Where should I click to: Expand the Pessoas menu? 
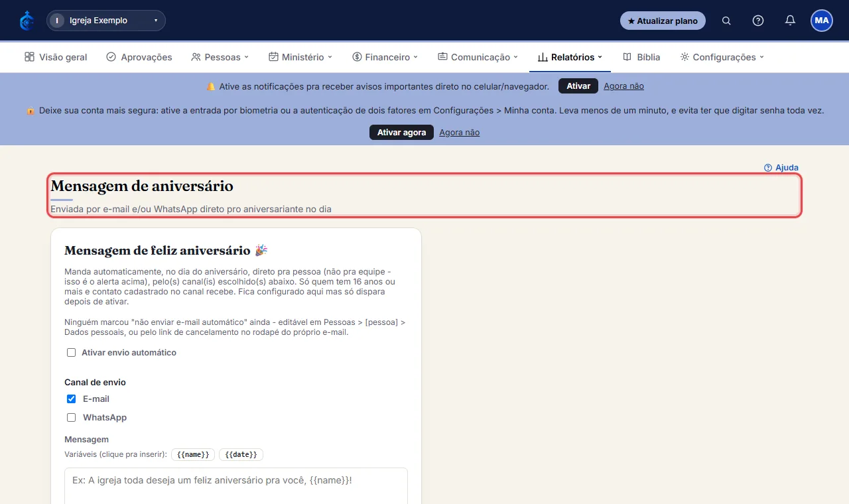[x=220, y=57]
